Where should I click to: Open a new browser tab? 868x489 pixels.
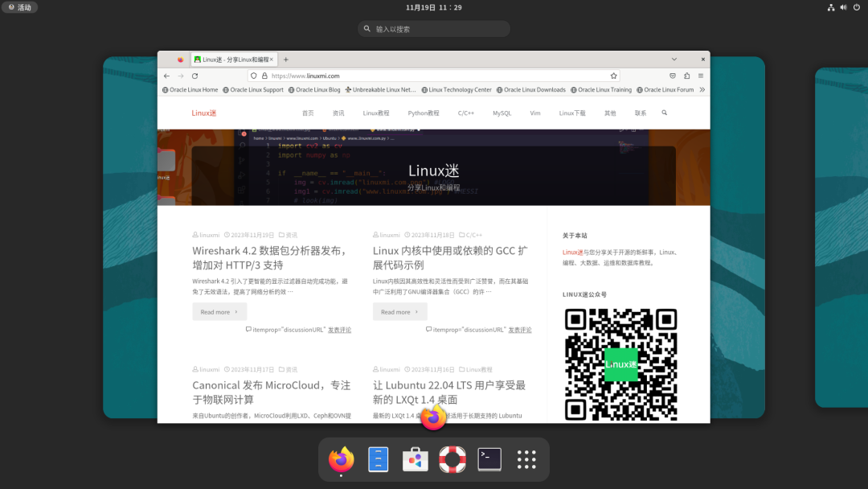tap(286, 60)
